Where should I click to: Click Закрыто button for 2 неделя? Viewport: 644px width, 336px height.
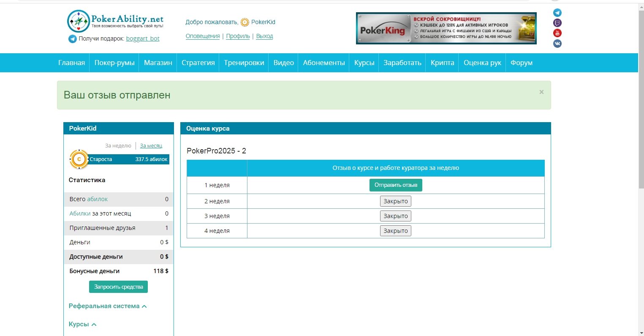[x=396, y=201]
